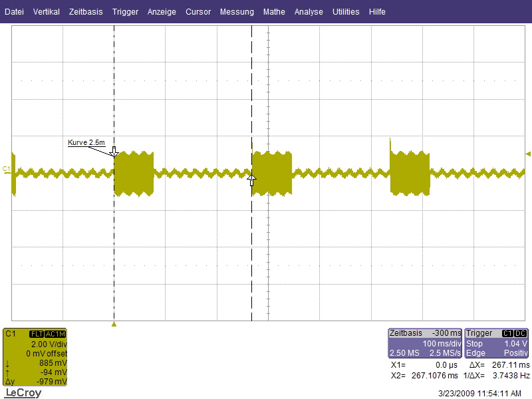
Task: Click the X1= 0.0 µs readout
Action: [x=424, y=365]
